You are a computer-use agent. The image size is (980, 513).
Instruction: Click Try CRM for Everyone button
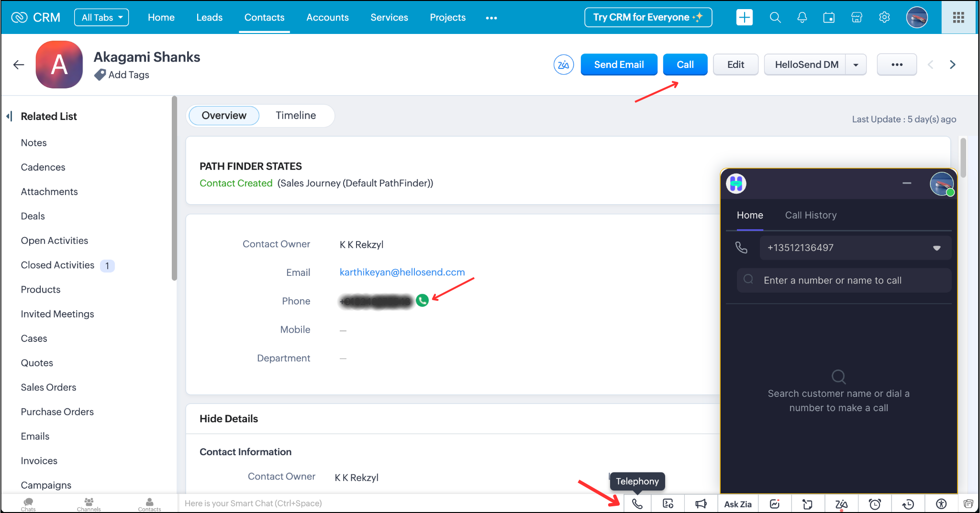pos(648,17)
